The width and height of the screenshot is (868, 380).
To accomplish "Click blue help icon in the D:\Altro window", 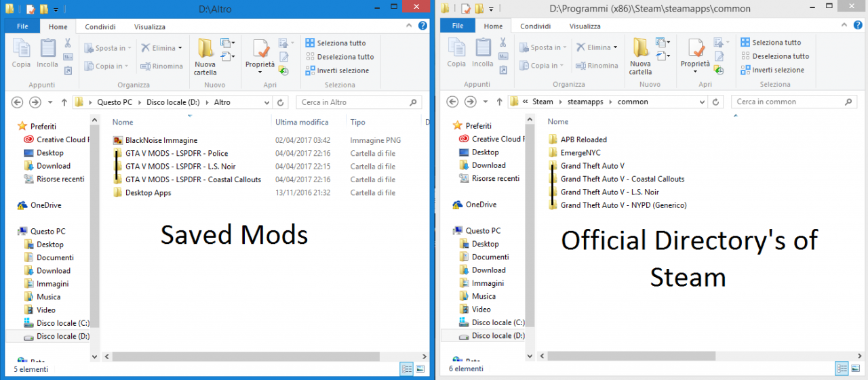I will coord(422,26).
